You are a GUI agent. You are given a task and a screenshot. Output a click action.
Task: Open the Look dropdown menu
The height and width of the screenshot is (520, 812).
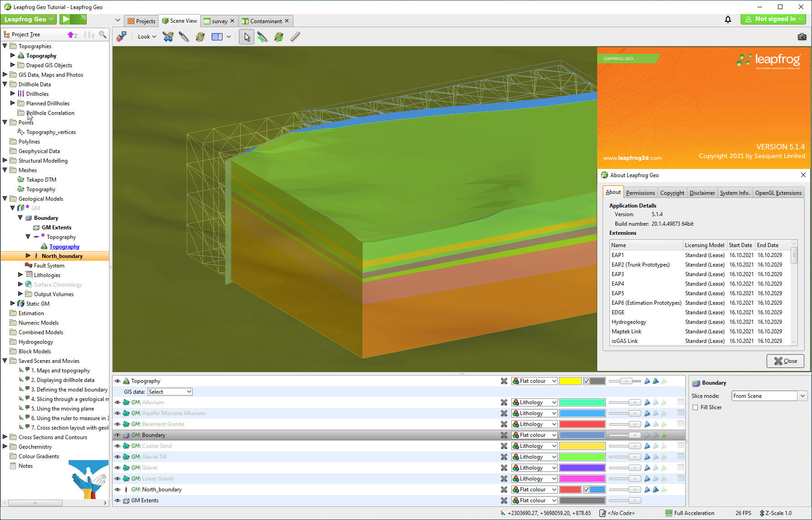[x=147, y=37]
